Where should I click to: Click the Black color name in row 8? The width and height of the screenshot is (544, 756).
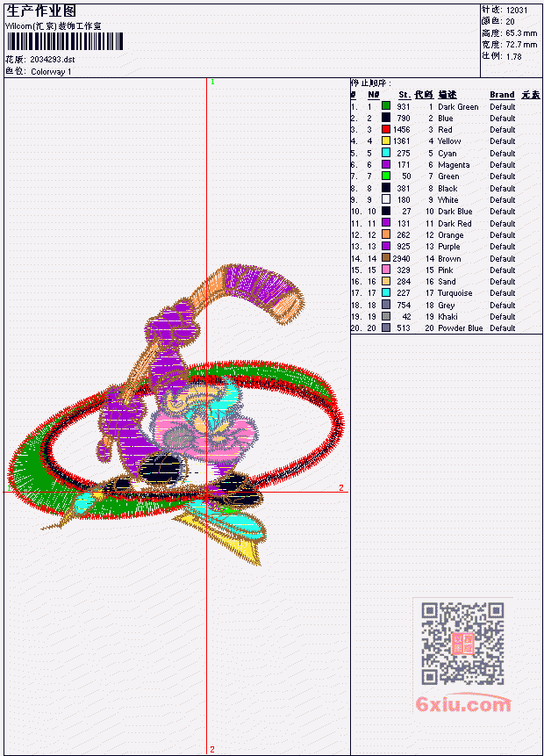click(x=447, y=189)
